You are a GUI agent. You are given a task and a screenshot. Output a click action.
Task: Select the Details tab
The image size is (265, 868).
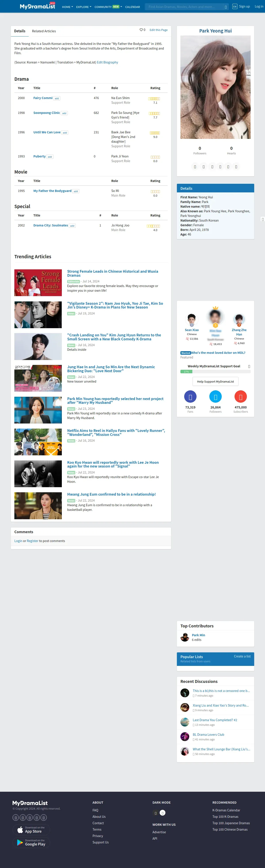point(19,31)
